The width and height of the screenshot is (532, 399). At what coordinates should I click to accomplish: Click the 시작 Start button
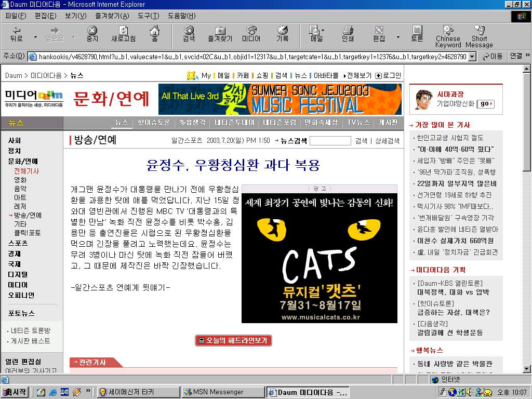point(15,392)
